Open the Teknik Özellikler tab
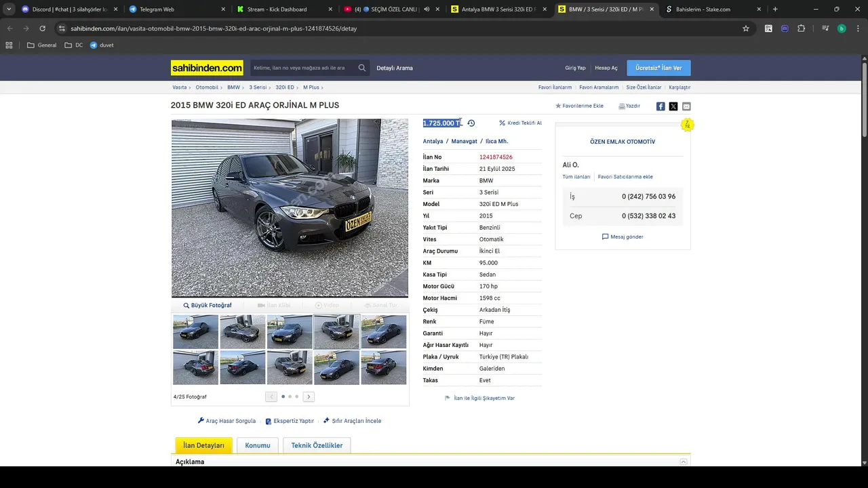The height and width of the screenshot is (488, 868). coord(317,445)
